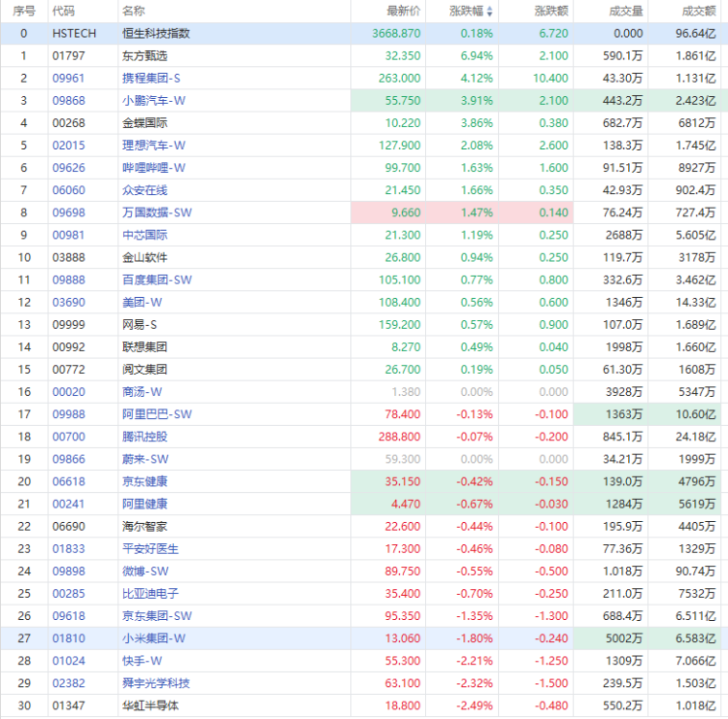Open 微博-SW stock link
The width and height of the screenshot is (728, 719).
click(146, 571)
